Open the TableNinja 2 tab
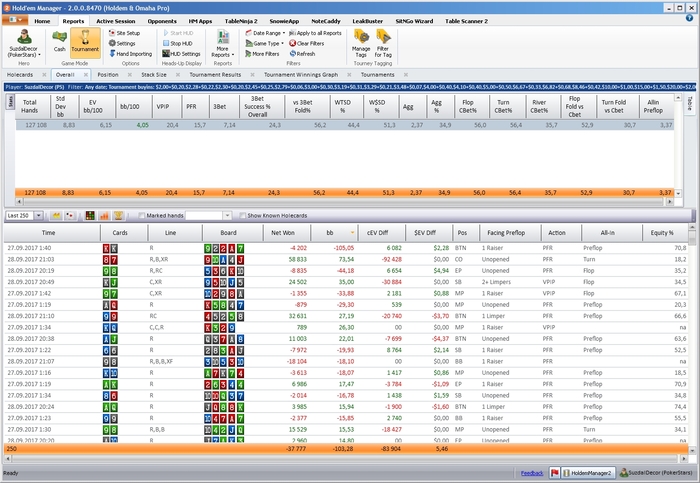This screenshot has height=483, width=700. (241, 21)
